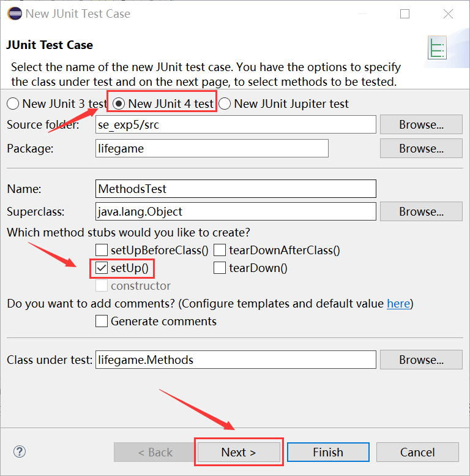Cancel the New JUnit Test Case dialog
470x476 pixels.
click(x=417, y=452)
